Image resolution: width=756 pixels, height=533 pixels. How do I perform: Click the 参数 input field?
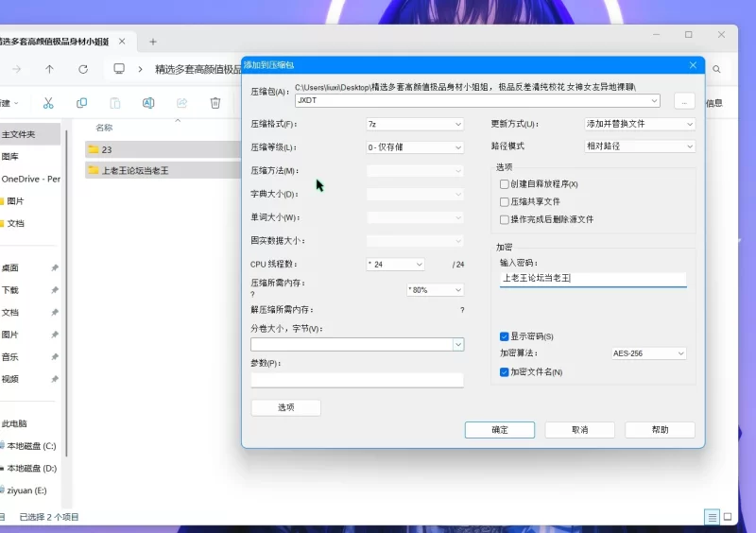[x=357, y=380]
